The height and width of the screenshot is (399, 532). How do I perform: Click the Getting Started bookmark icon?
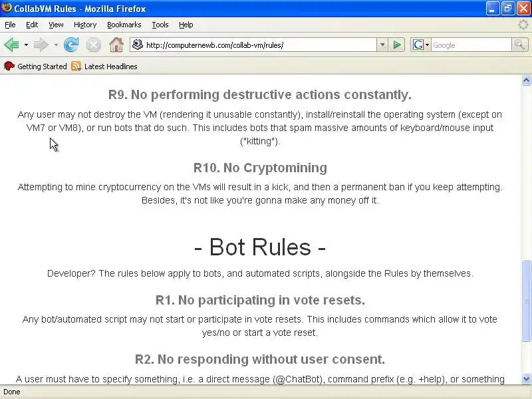coord(9,66)
